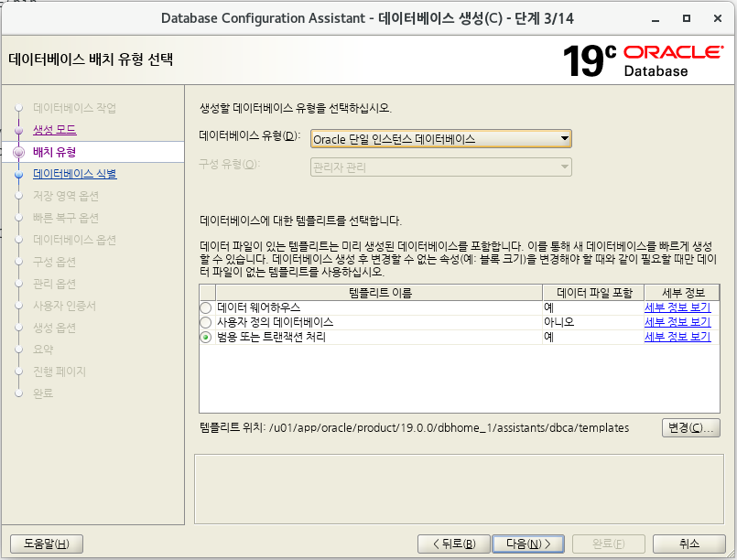737x560 pixels.
Task: Click the 뒤로(B) back button
Action: click(454, 544)
